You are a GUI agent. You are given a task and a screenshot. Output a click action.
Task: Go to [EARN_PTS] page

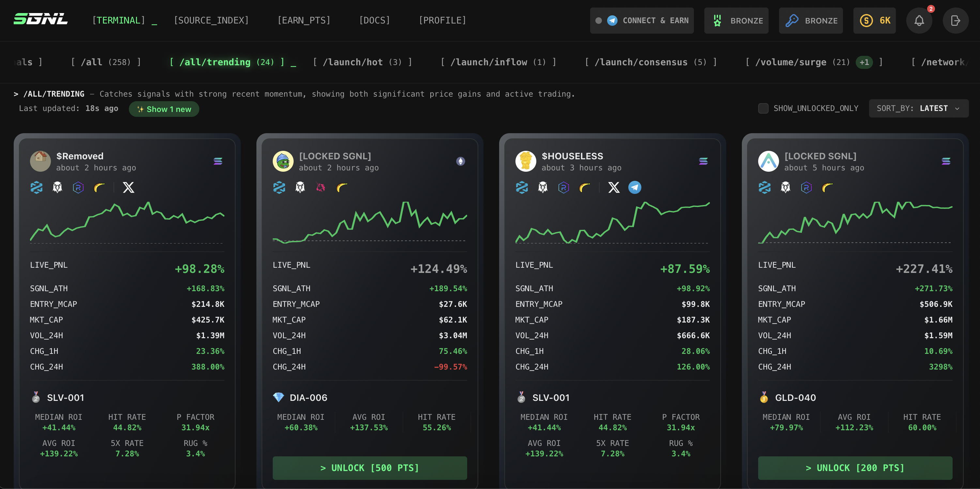[304, 20]
